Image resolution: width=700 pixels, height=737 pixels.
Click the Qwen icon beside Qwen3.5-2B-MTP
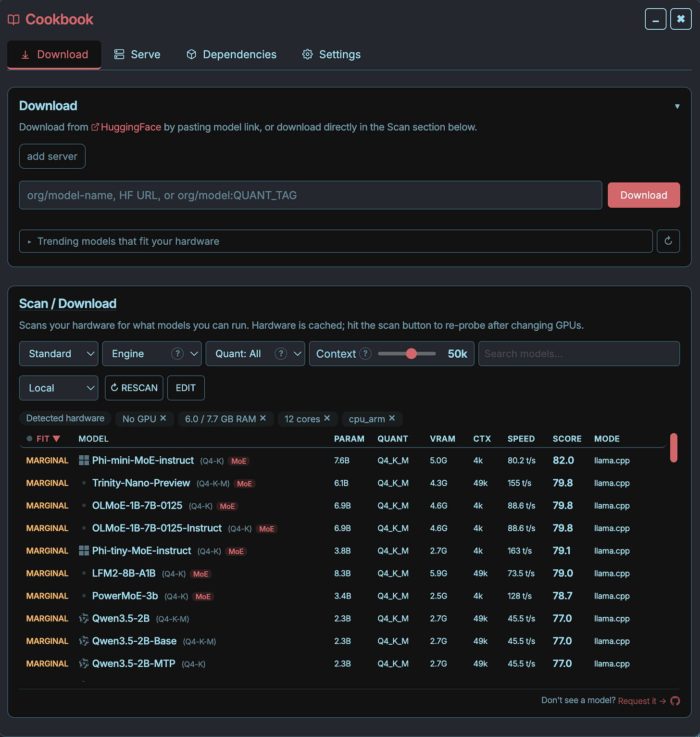pyautogui.click(x=84, y=663)
